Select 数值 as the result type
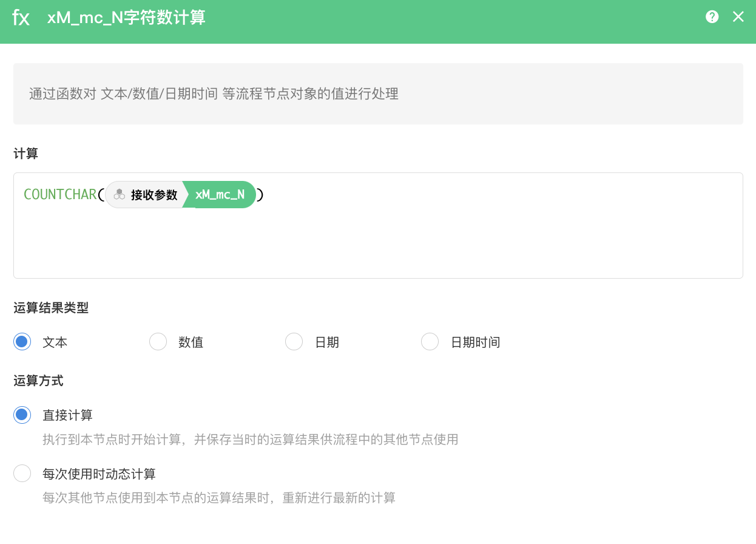Image resolution: width=756 pixels, height=544 pixels. [158, 342]
